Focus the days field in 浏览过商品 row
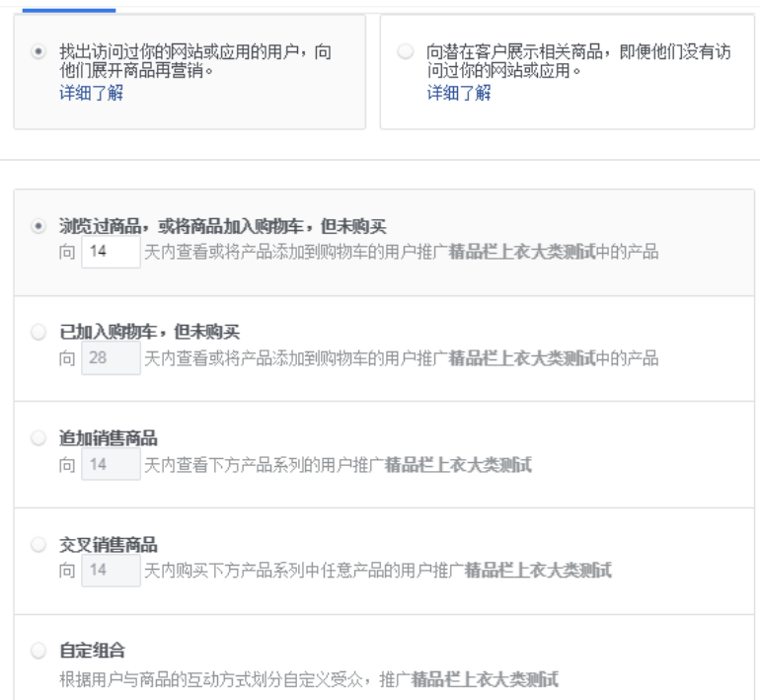This screenshot has width=760, height=700. coord(111,252)
